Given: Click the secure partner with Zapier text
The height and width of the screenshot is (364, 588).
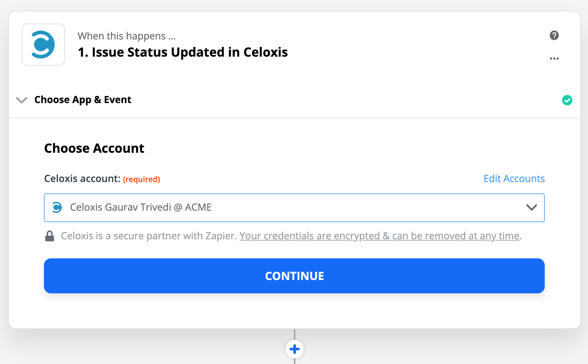Looking at the screenshot, I should [x=149, y=236].
